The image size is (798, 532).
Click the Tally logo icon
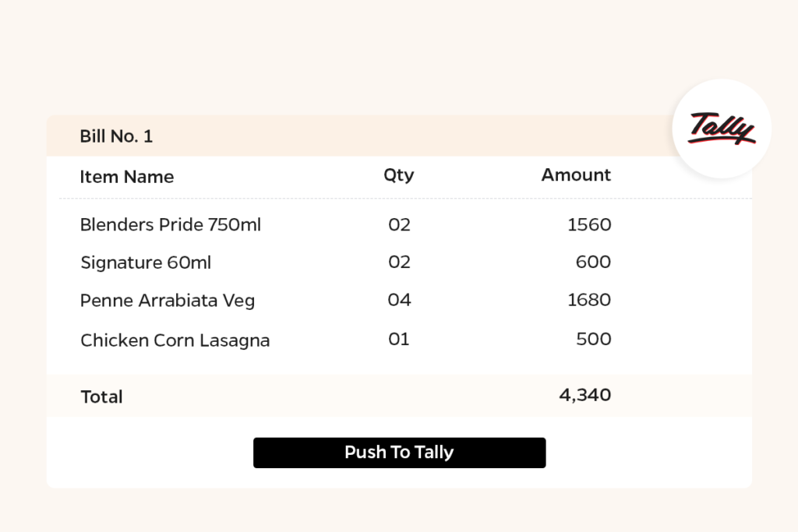(722, 129)
